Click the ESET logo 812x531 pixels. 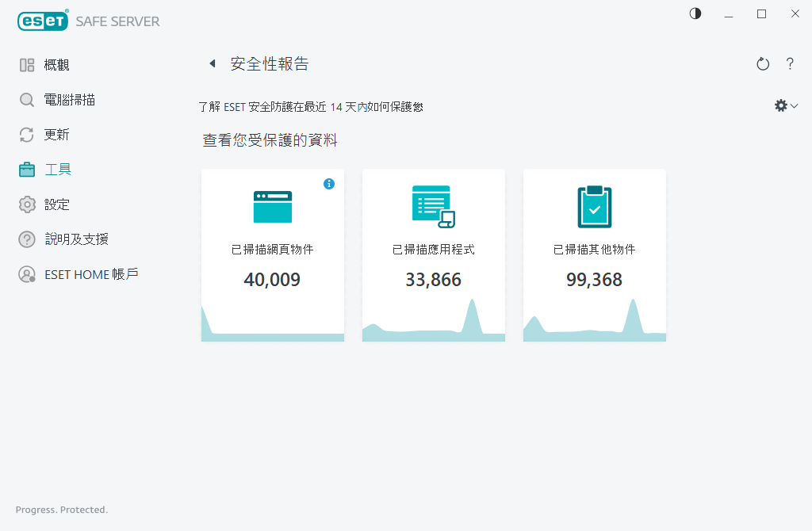tap(43, 20)
